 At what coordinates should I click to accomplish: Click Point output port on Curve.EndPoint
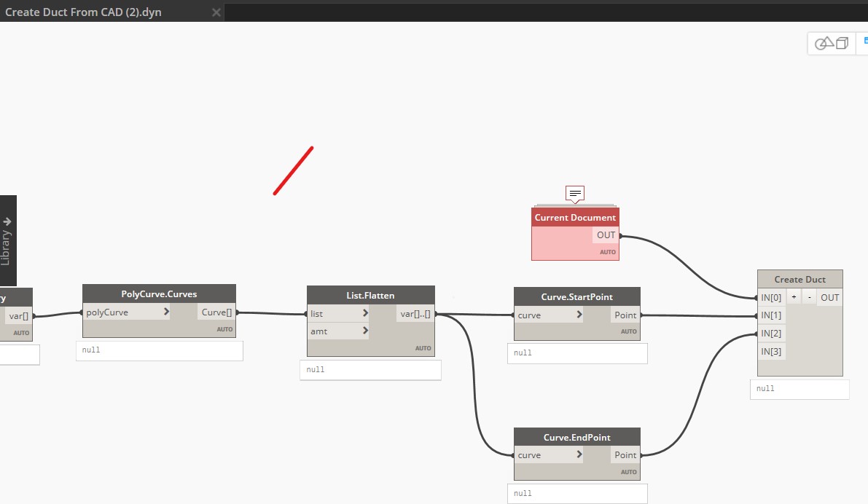pos(625,454)
